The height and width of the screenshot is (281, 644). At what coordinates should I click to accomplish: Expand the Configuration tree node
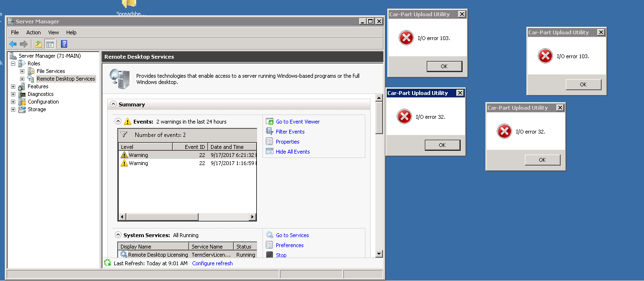13,102
